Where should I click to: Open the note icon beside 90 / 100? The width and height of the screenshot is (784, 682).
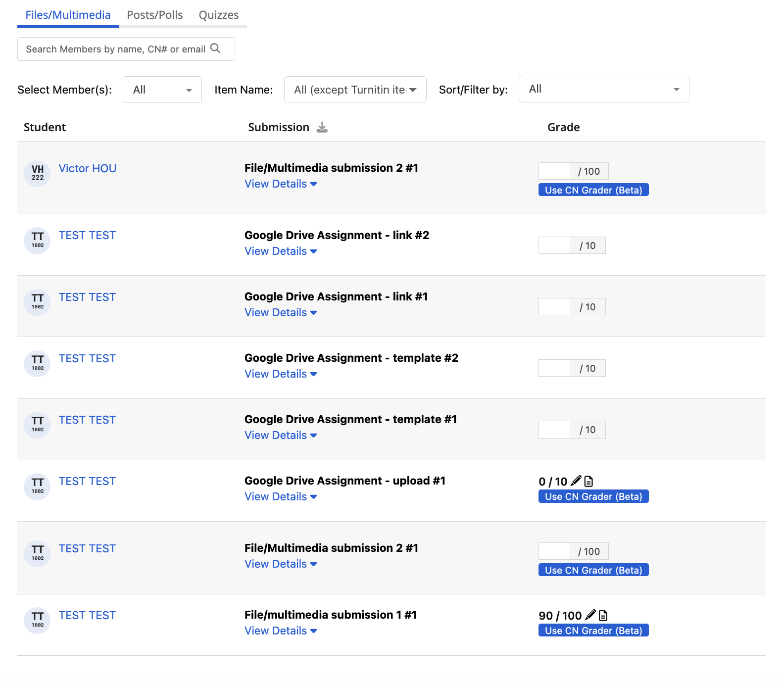pos(603,615)
